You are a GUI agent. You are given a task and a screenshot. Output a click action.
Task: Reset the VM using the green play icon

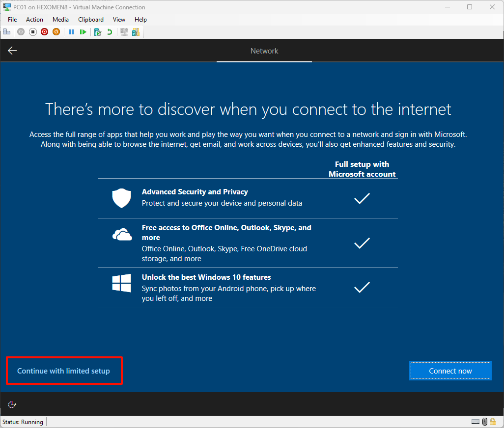click(x=83, y=32)
